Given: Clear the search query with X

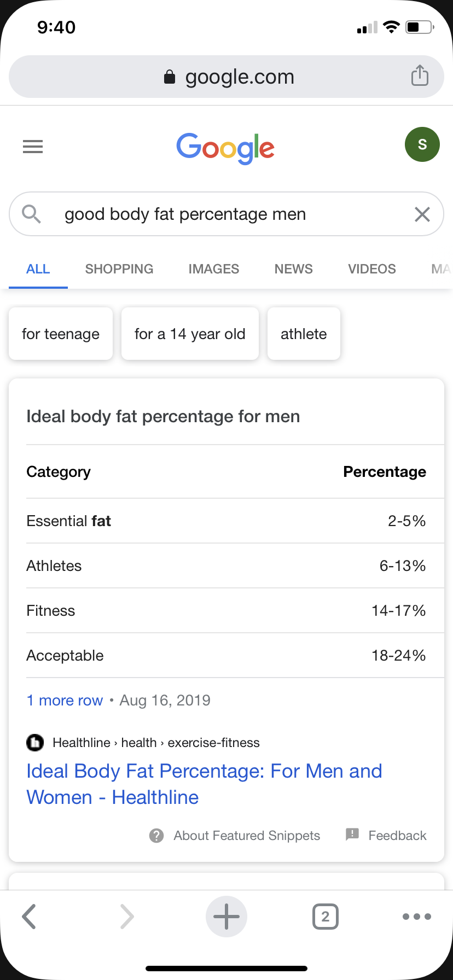Looking at the screenshot, I should tap(422, 214).
